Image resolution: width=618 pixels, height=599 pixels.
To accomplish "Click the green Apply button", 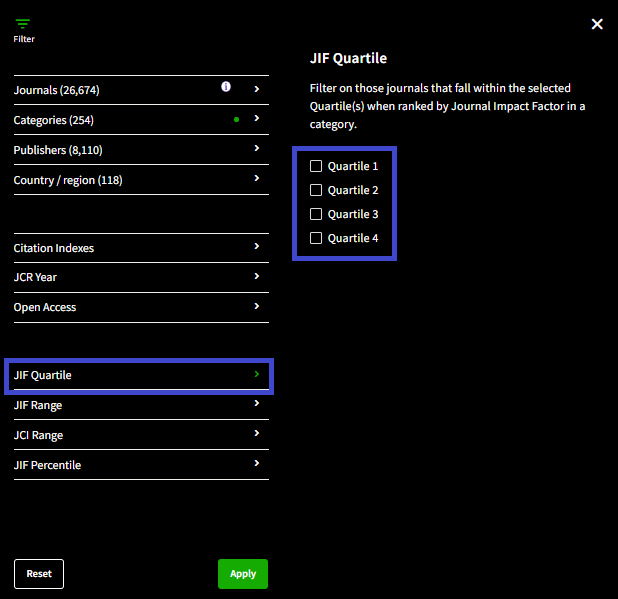I will click(x=243, y=574).
